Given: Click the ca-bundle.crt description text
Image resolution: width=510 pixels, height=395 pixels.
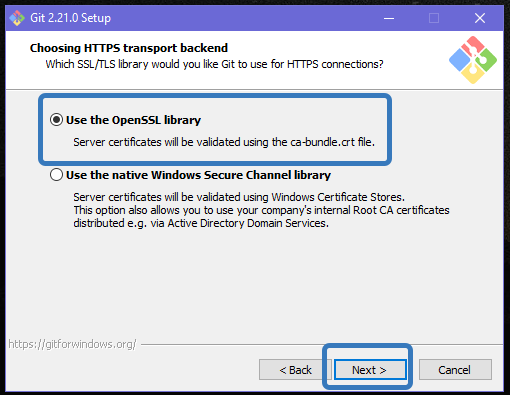Looking at the screenshot, I should [224, 142].
